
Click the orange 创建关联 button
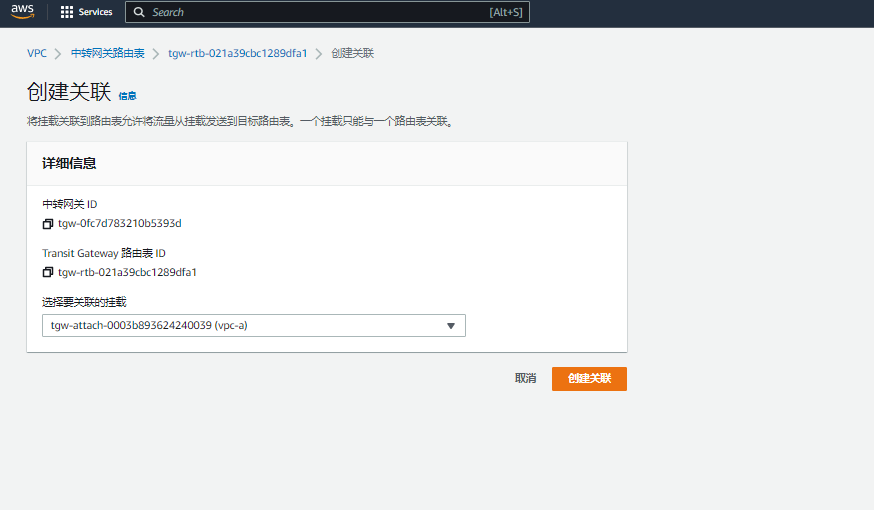pyautogui.click(x=589, y=378)
